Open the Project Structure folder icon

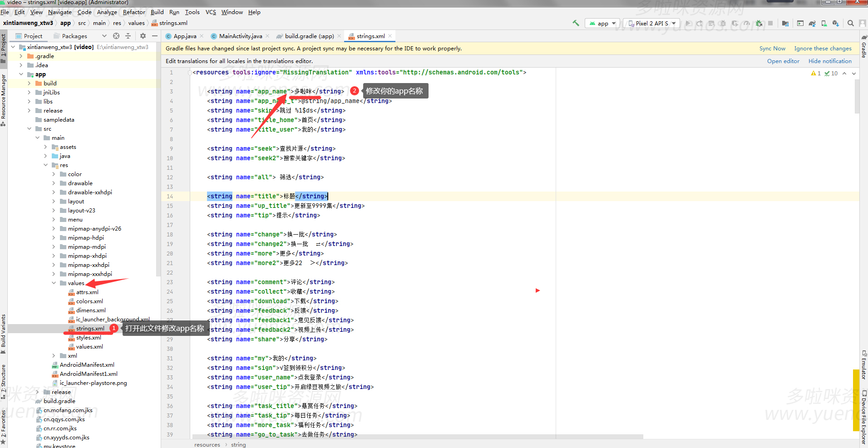(x=785, y=23)
